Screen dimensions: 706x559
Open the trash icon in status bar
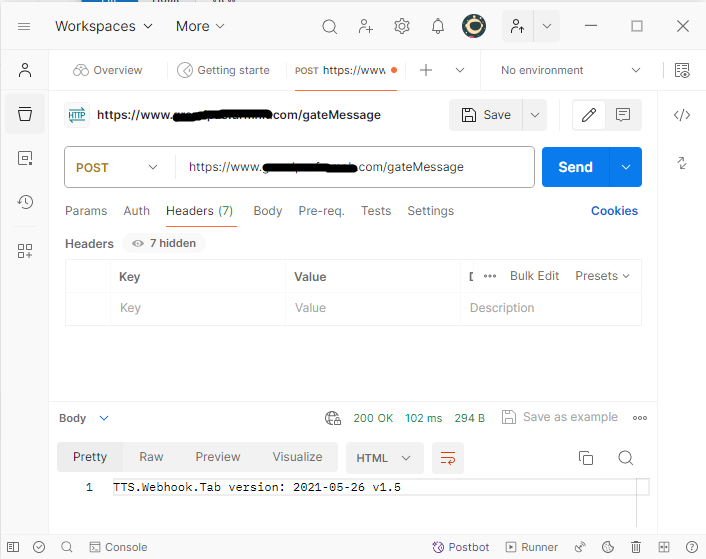click(635, 547)
